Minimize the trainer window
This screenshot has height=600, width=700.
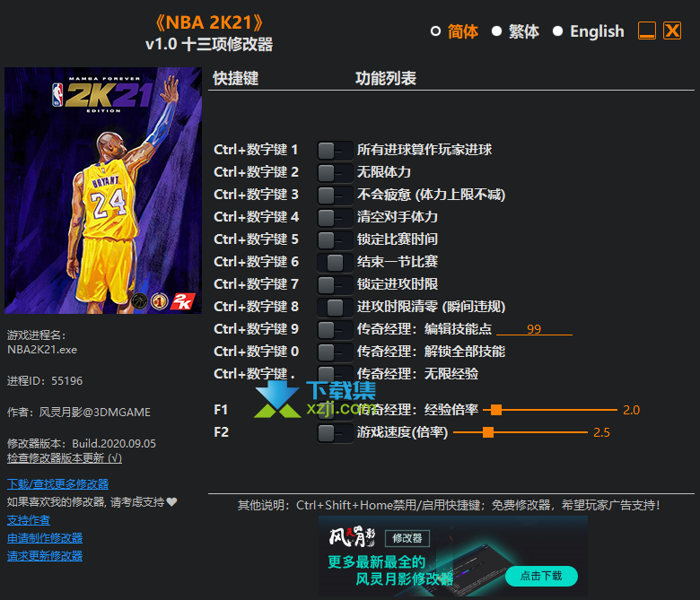(646, 30)
